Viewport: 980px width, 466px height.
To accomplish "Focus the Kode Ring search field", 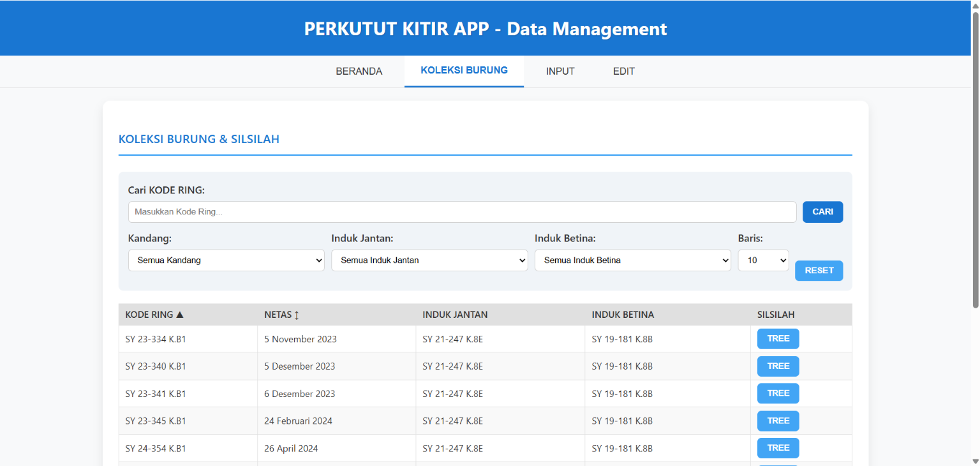I will click(462, 212).
